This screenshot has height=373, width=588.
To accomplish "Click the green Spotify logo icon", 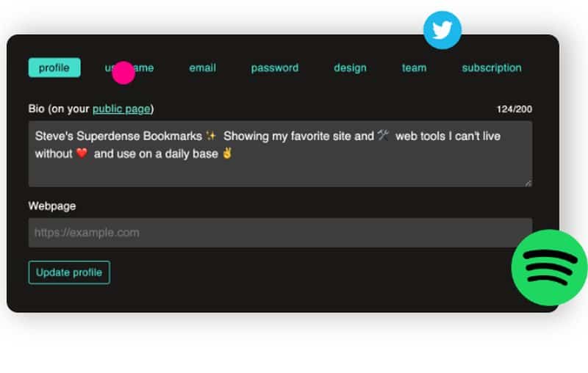I will [549, 267].
